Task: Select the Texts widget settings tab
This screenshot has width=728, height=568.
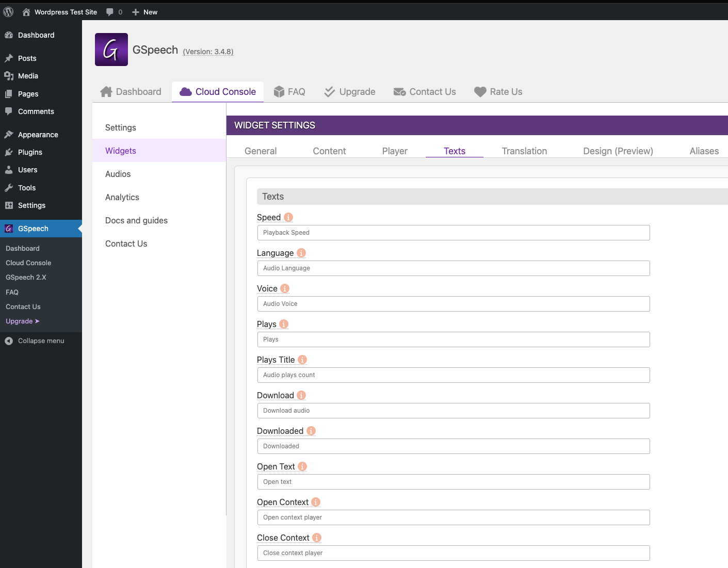Action: point(455,151)
